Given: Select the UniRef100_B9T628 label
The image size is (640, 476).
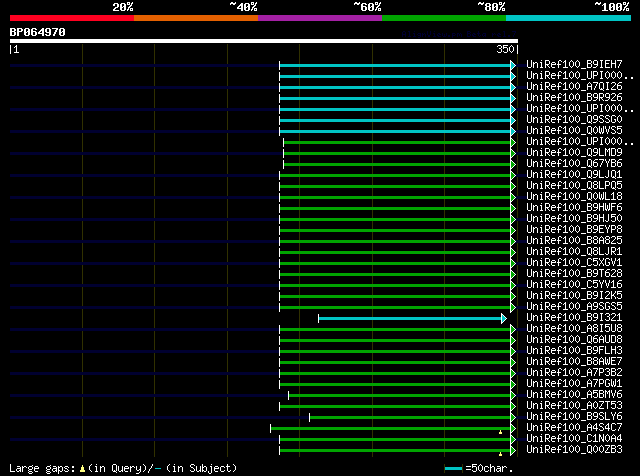Looking at the screenshot, I should pyautogui.click(x=574, y=274).
